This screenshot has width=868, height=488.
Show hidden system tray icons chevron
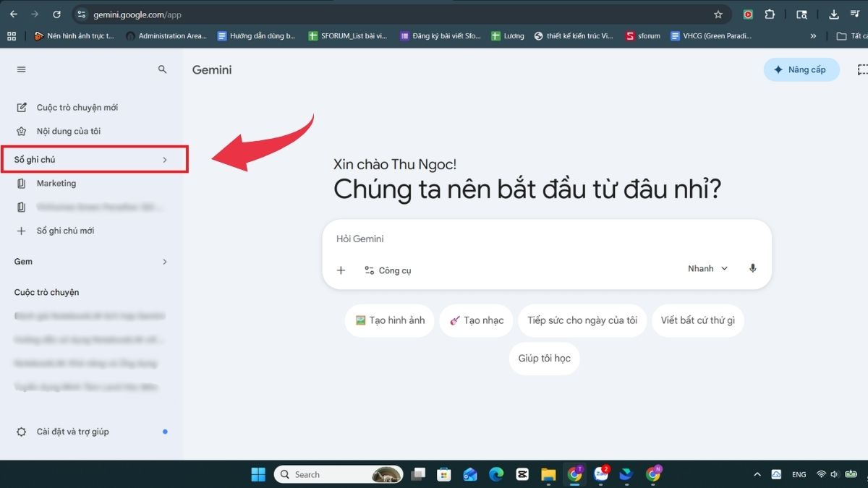757,474
